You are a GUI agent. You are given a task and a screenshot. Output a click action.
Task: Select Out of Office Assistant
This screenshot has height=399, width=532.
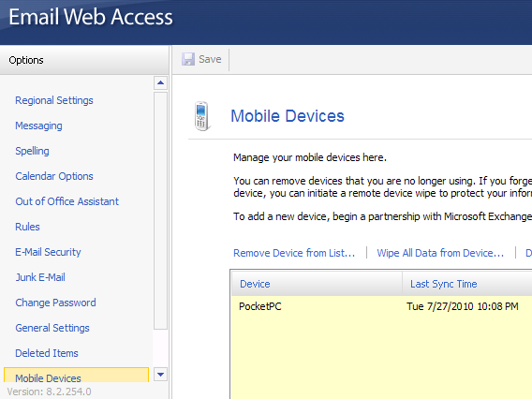(67, 201)
